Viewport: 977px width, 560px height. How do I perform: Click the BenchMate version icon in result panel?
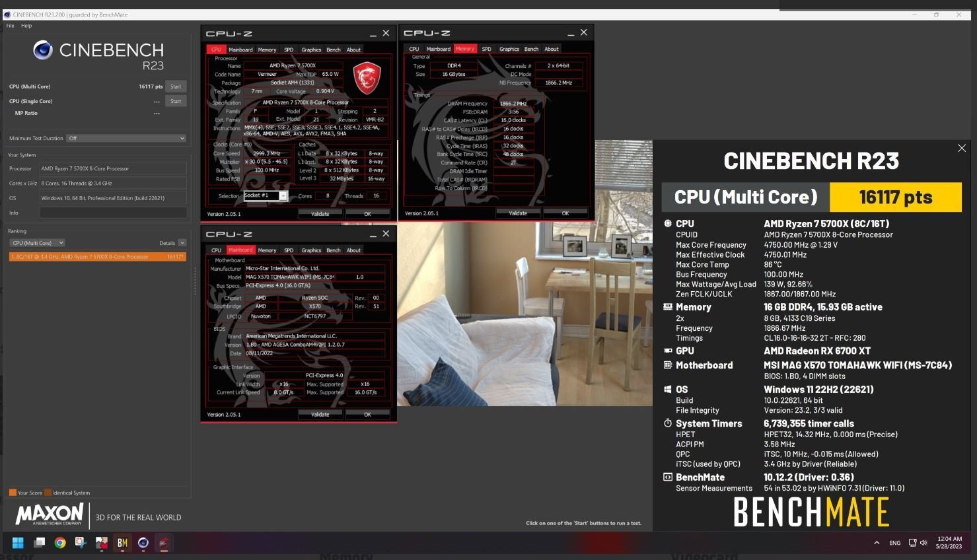coord(668,477)
